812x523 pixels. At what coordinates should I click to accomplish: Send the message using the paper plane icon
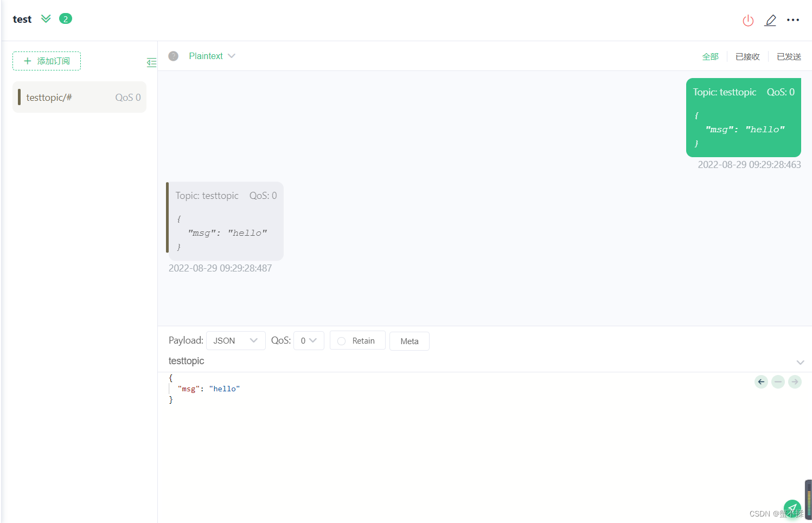792,509
